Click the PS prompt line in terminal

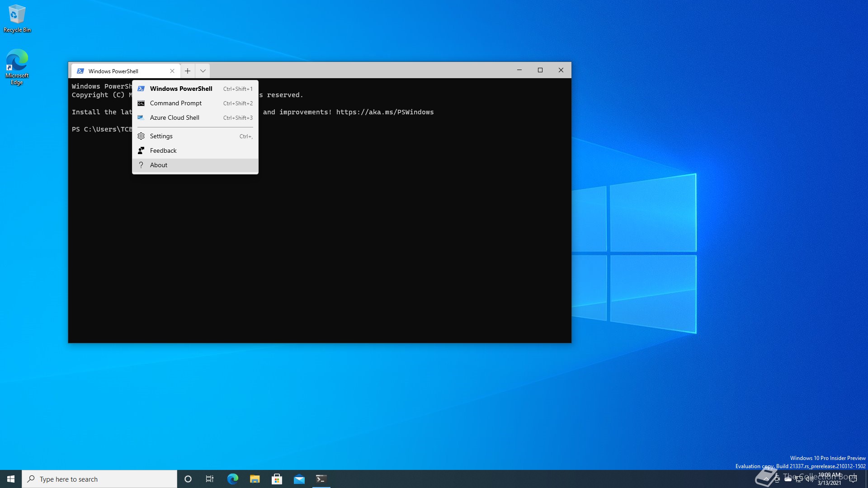102,129
